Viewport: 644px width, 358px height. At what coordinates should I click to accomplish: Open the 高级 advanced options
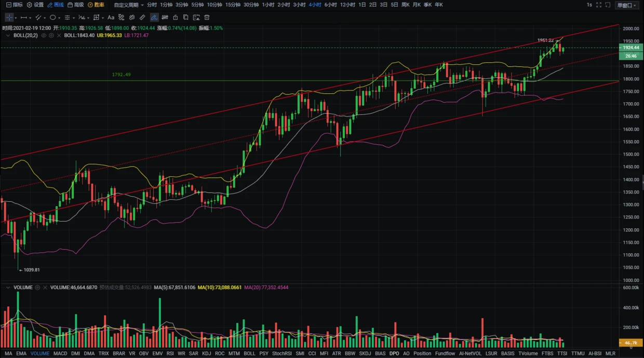tap(76, 5)
